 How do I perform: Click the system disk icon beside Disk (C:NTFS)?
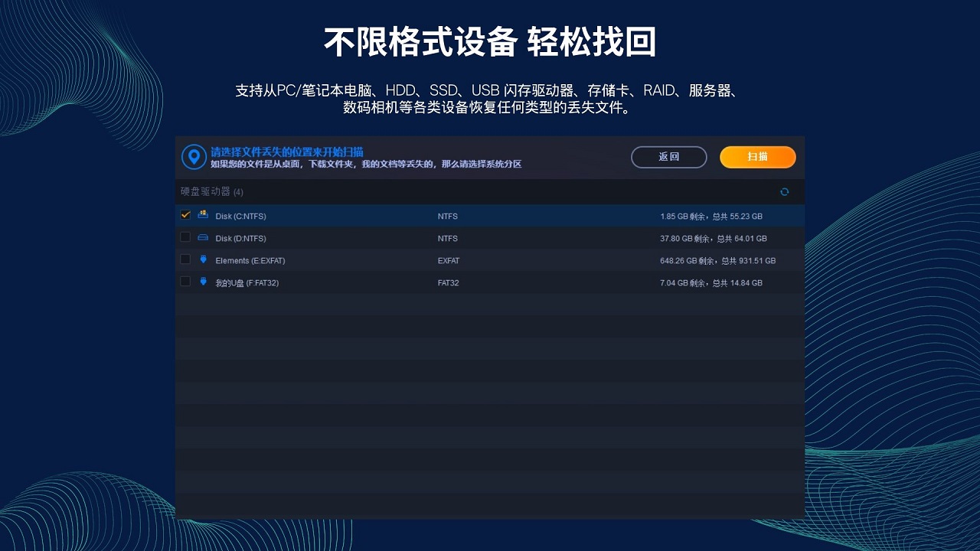click(202, 216)
